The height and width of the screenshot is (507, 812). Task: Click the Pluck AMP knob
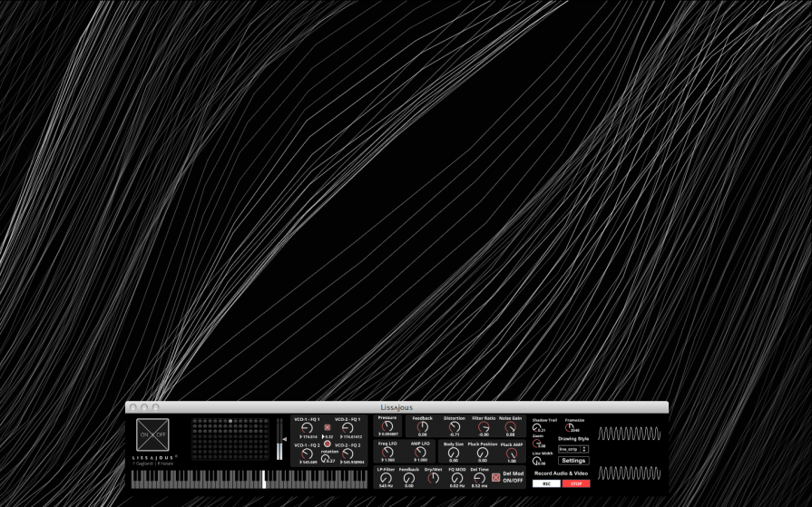512,453
